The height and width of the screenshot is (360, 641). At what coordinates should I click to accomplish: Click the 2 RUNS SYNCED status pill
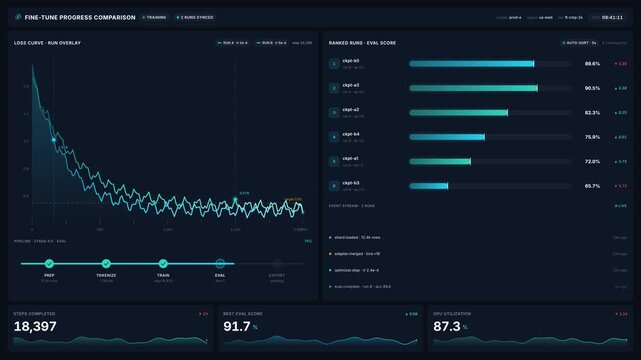click(195, 18)
